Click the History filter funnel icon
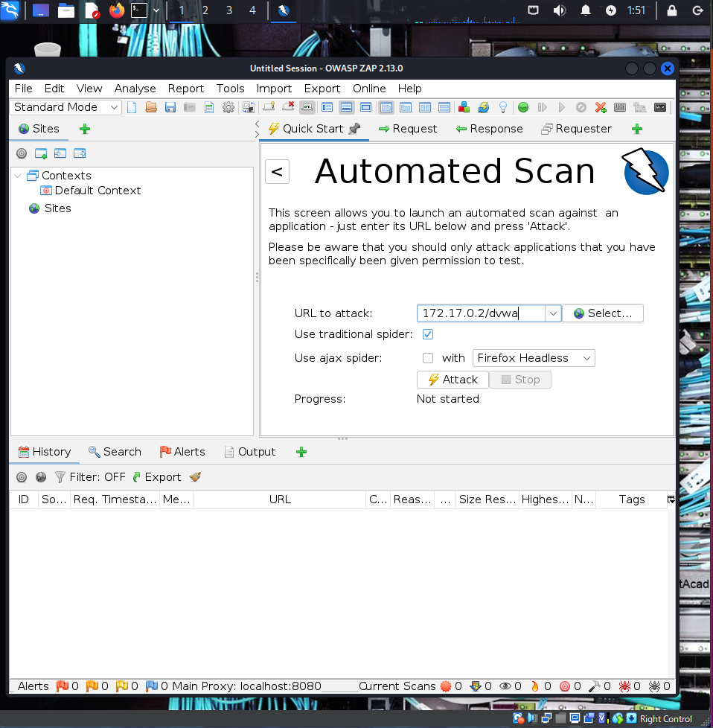The height and width of the screenshot is (728, 713). coord(60,477)
